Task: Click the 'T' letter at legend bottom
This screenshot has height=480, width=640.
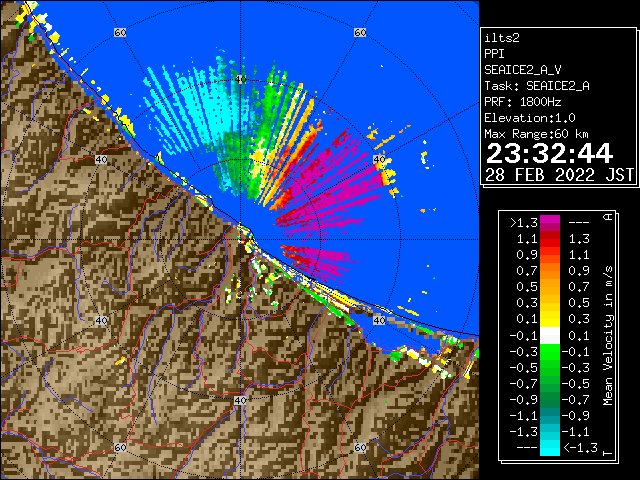Action: pyautogui.click(x=608, y=453)
